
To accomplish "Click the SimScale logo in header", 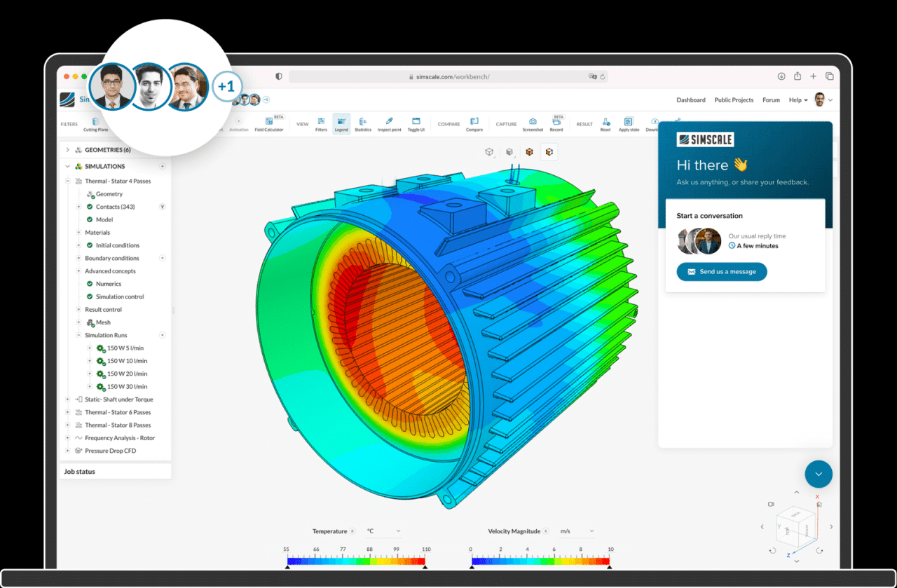I will click(67, 100).
